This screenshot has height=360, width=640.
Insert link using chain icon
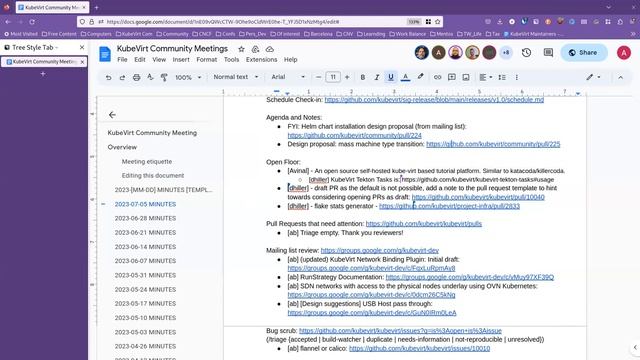pos(437,77)
